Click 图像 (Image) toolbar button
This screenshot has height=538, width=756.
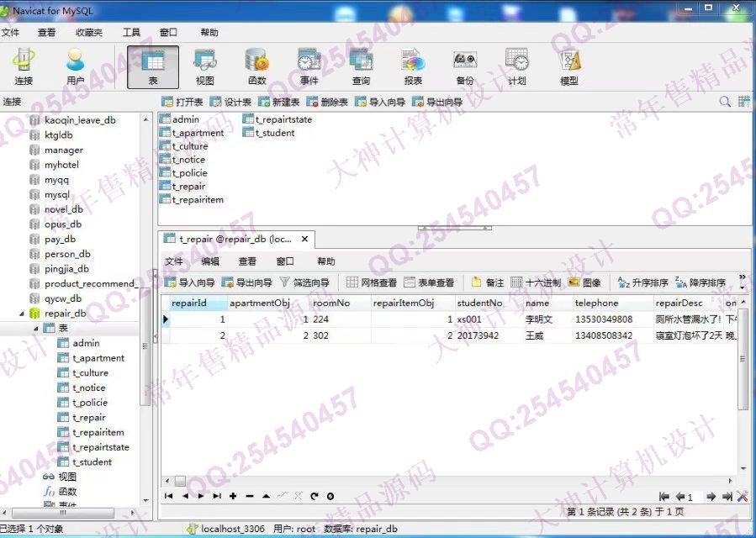[x=584, y=282]
